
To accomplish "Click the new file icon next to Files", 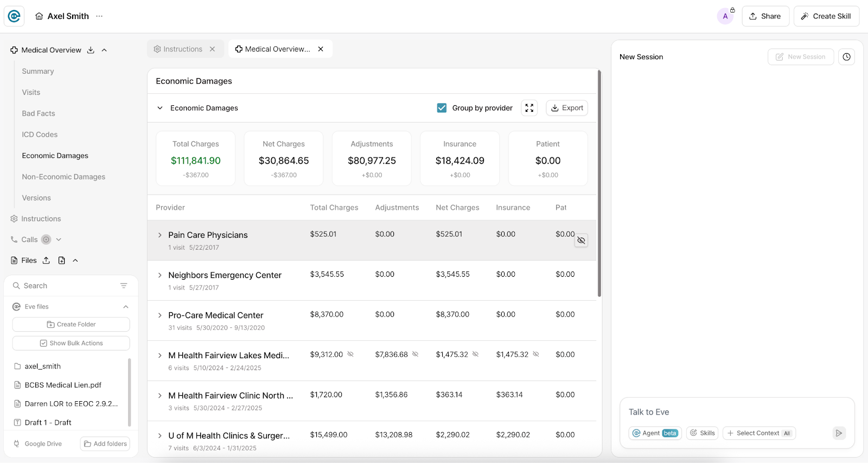I will [62, 261].
